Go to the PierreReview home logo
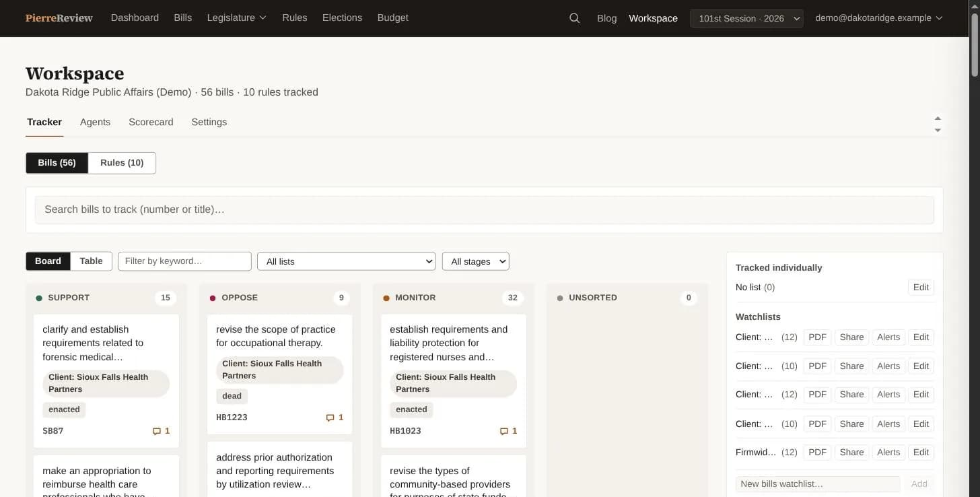 59,18
